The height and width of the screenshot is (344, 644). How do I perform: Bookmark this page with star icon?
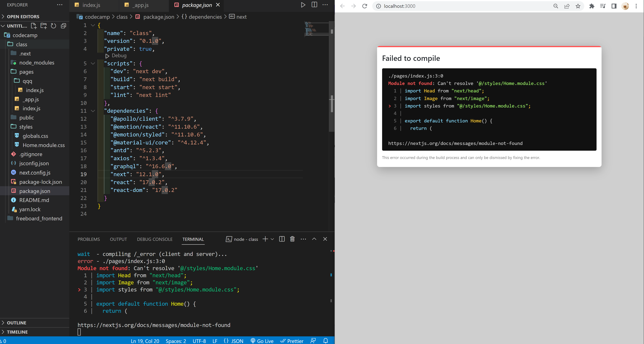[x=578, y=6]
